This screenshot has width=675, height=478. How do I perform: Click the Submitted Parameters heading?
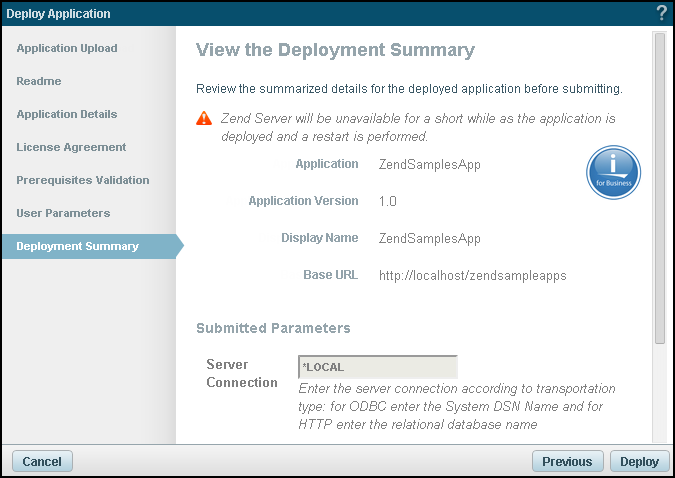[273, 328]
